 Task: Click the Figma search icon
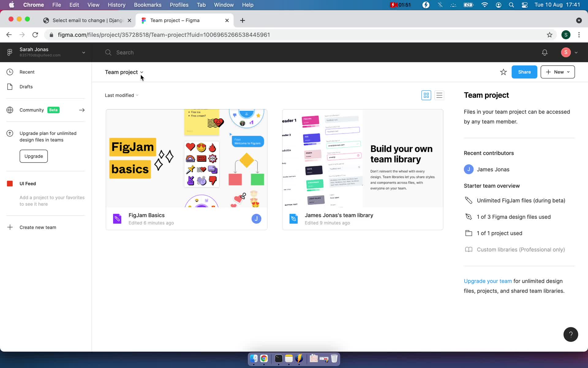coord(109,52)
